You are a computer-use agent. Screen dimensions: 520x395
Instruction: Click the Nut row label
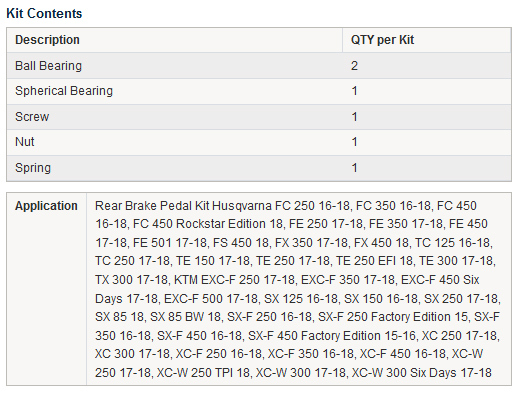(25, 142)
